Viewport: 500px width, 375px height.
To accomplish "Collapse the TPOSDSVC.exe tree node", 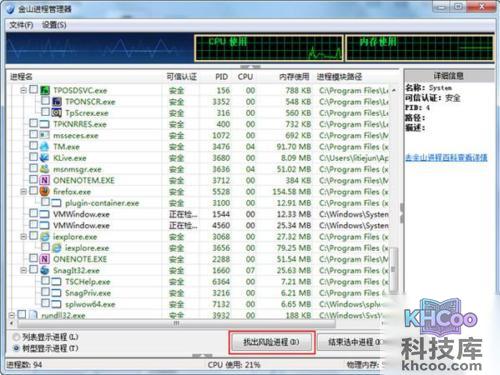I will [23, 90].
